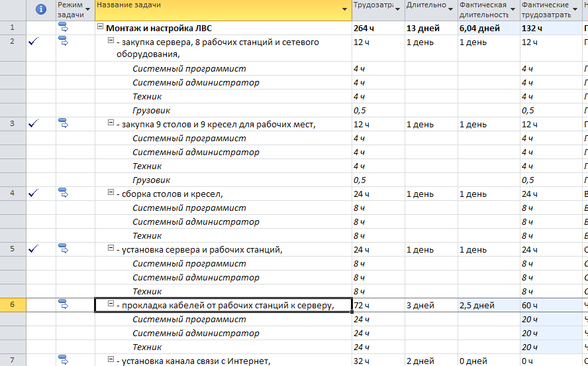Screen dimensions: 588x366
Task: Select the сборка столов и кресел task name
Action: point(170,194)
